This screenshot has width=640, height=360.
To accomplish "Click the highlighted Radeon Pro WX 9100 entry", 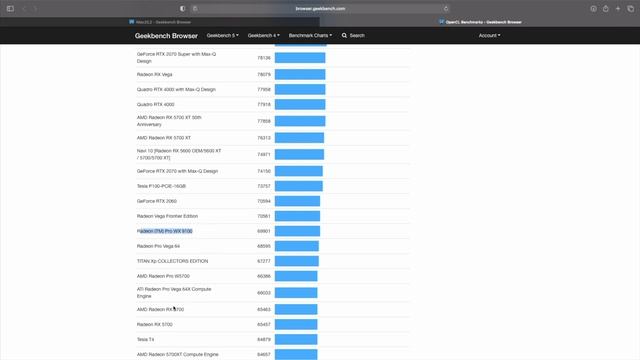I will [164, 231].
